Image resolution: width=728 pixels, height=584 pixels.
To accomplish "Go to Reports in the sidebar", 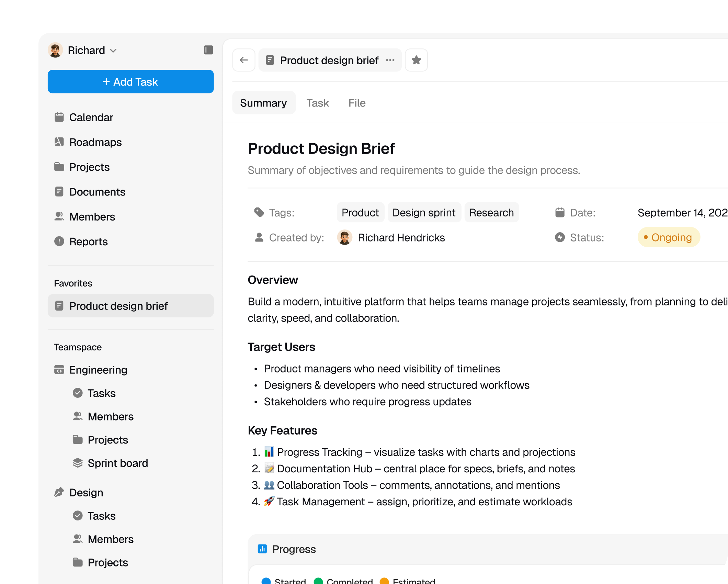I will tap(88, 242).
